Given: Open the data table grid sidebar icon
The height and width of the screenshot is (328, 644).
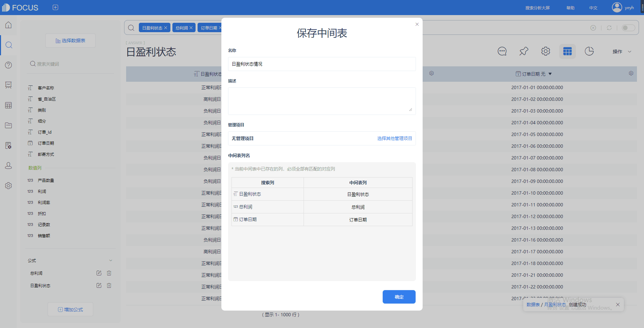Looking at the screenshot, I should [x=9, y=105].
